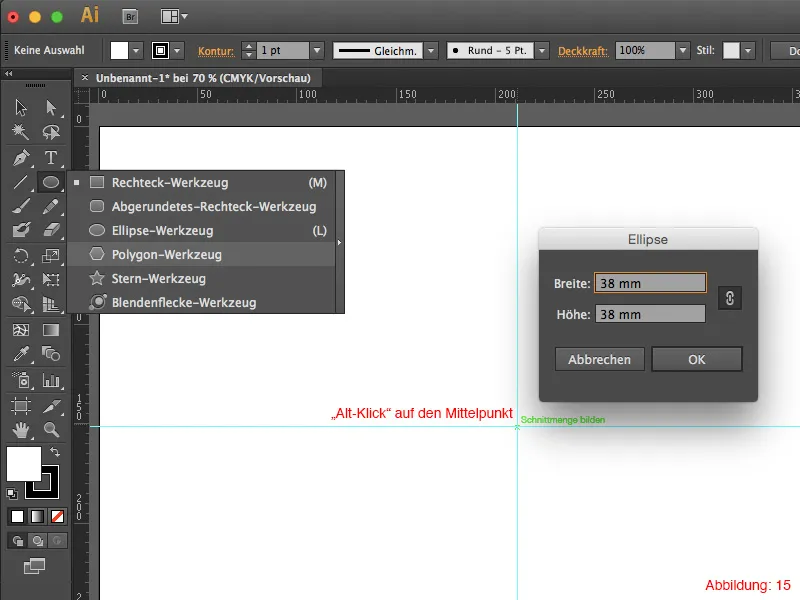Click the Ellipse shape tool in toolbox
Screen dimensions: 800x600
(51, 182)
